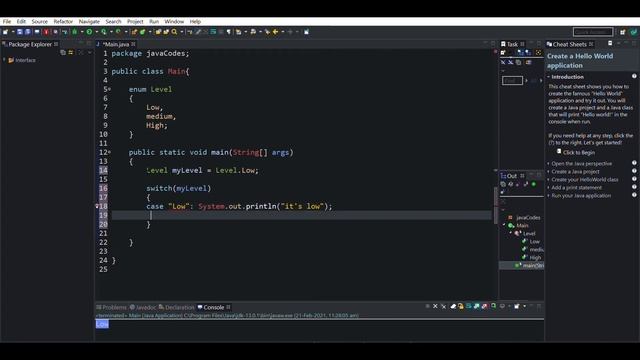The image size is (640, 360).
Task: Click help icon beside Run your Java application
Action: [x=634, y=195]
